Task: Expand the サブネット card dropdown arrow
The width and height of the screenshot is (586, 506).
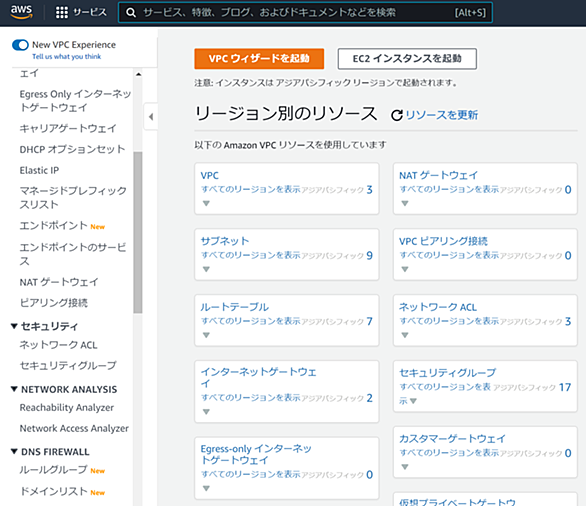Action: tap(206, 269)
